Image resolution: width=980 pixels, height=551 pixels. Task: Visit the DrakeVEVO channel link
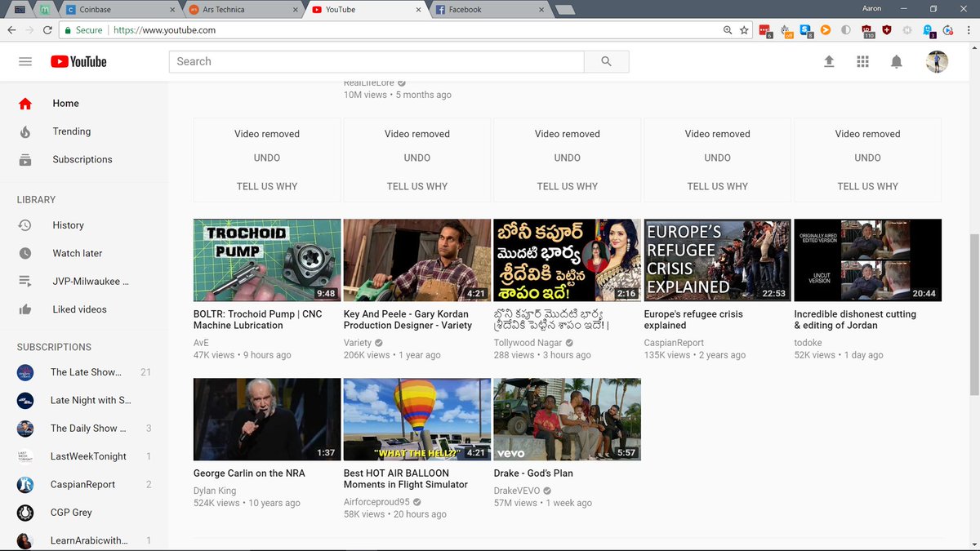point(516,491)
